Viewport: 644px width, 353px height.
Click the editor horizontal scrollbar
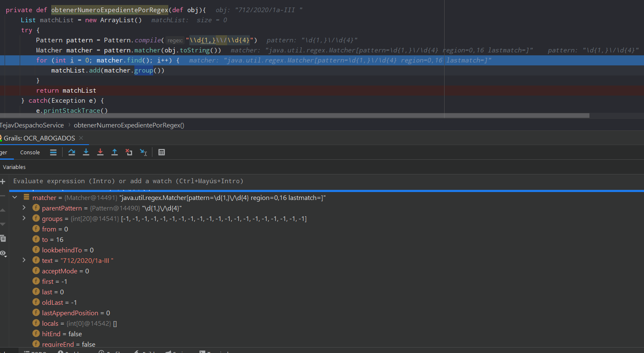(295, 115)
